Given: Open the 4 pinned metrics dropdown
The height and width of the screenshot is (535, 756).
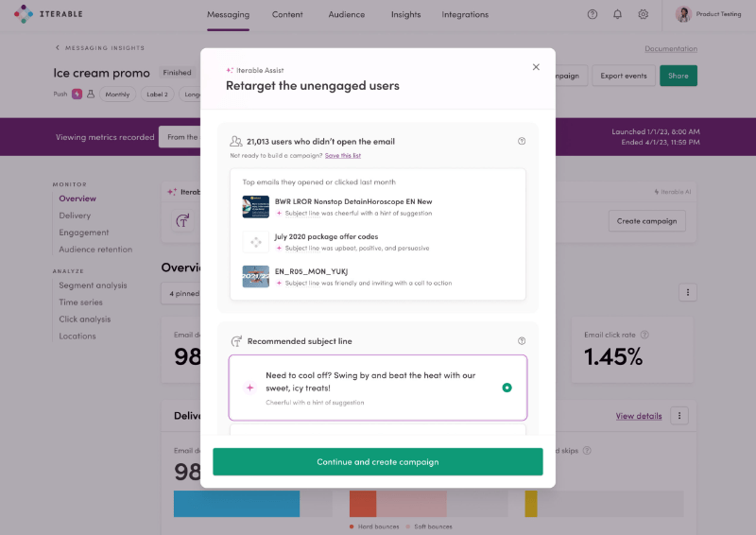Looking at the screenshot, I should point(180,293).
